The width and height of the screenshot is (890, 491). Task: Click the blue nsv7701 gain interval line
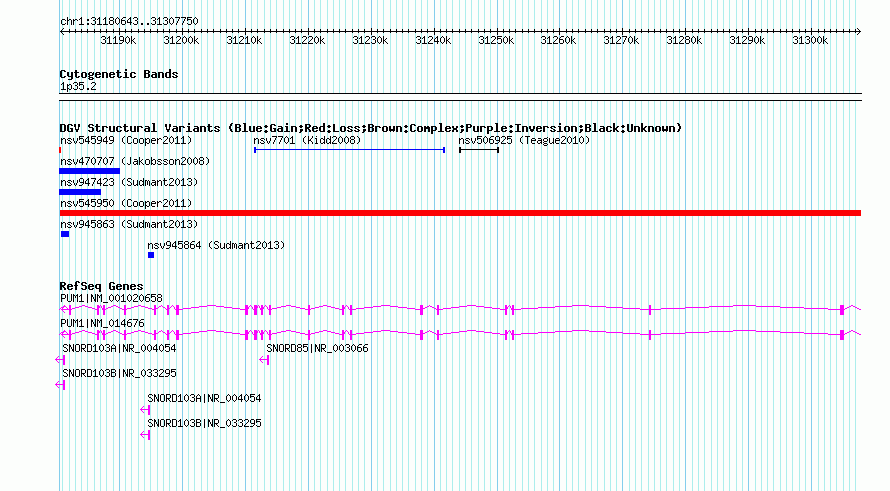pyautogui.click(x=349, y=150)
